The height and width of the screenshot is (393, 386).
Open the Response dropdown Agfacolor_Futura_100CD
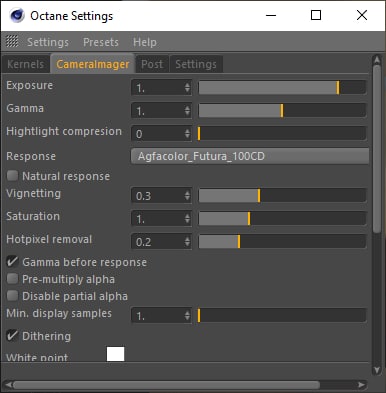(x=250, y=156)
